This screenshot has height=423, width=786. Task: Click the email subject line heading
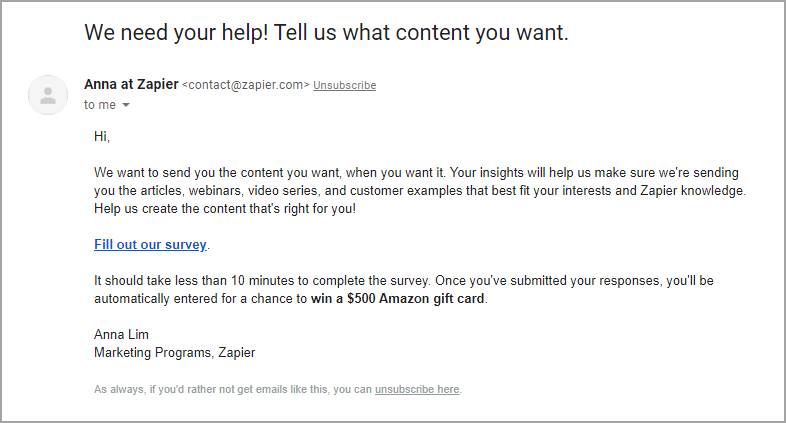(326, 32)
